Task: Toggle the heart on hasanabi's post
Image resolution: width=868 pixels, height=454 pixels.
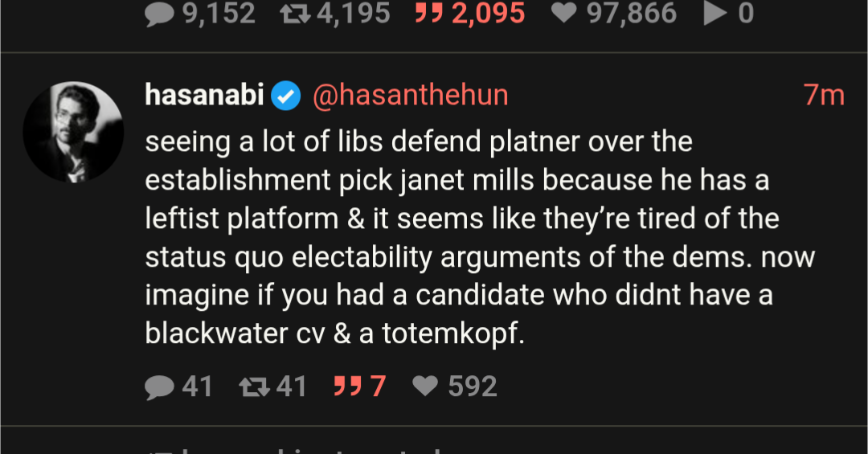Action: (x=424, y=387)
